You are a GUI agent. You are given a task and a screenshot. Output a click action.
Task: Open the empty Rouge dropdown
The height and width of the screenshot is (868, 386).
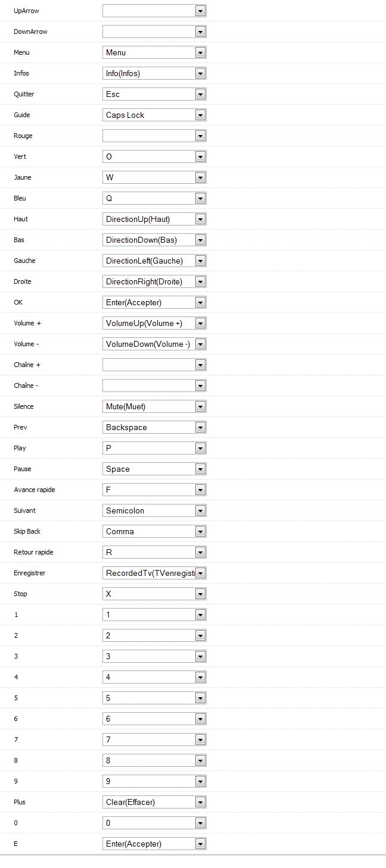pos(154,136)
